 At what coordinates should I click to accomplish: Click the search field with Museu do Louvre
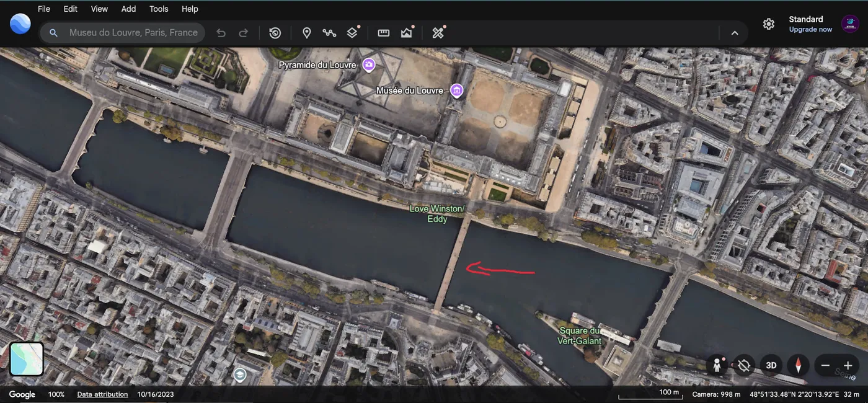(x=122, y=33)
